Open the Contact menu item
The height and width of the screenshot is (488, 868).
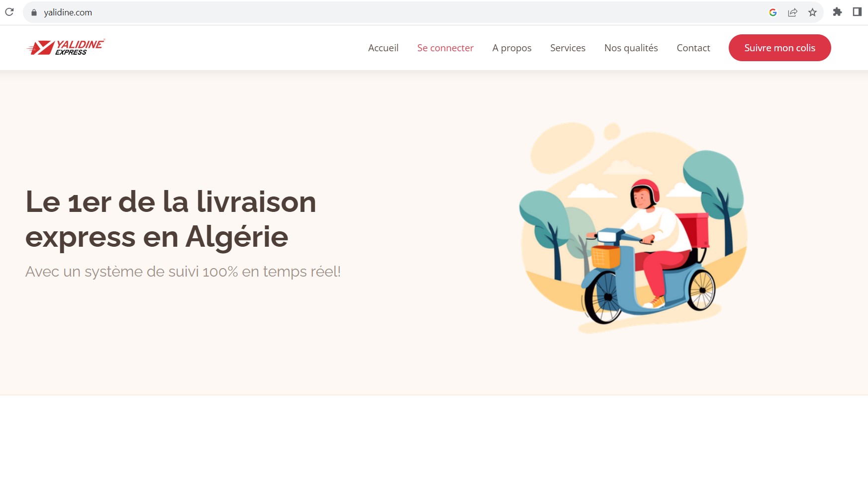tap(693, 48)
